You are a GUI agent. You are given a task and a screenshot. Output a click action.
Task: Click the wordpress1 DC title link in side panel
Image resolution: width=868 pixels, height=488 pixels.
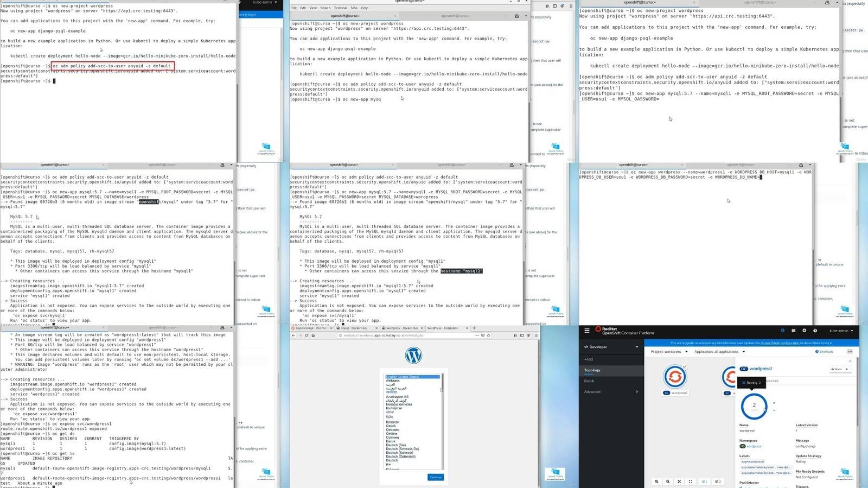point(761,369)
